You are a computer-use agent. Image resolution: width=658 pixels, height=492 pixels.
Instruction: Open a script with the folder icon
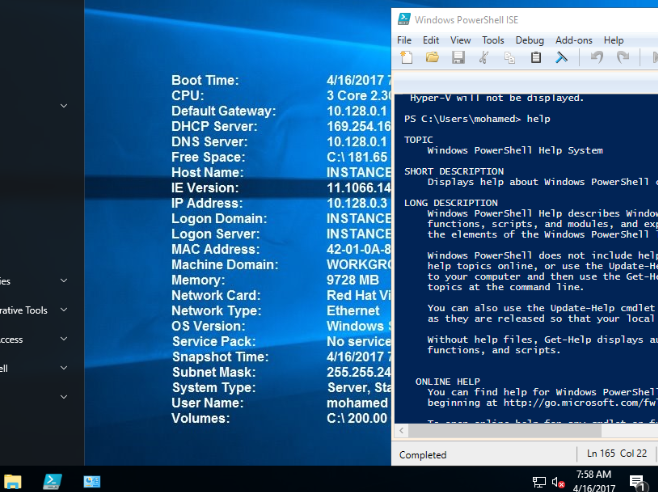click(x=432, y=58)
